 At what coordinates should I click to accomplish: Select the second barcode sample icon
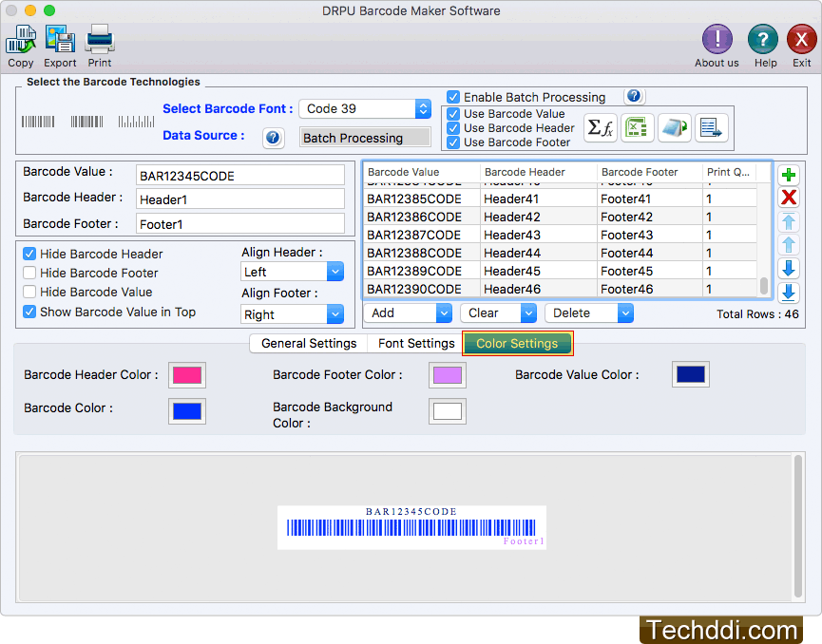point(87,123)
